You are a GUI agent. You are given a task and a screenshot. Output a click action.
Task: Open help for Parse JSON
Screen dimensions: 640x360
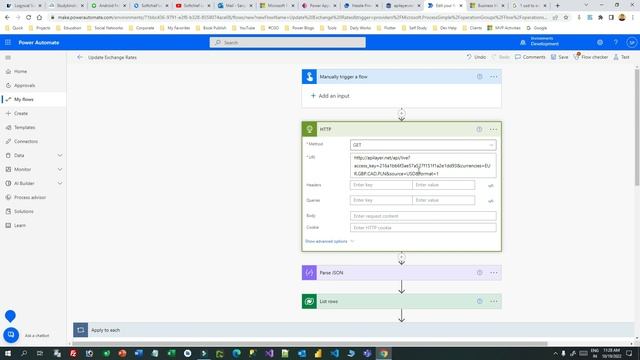480,273
